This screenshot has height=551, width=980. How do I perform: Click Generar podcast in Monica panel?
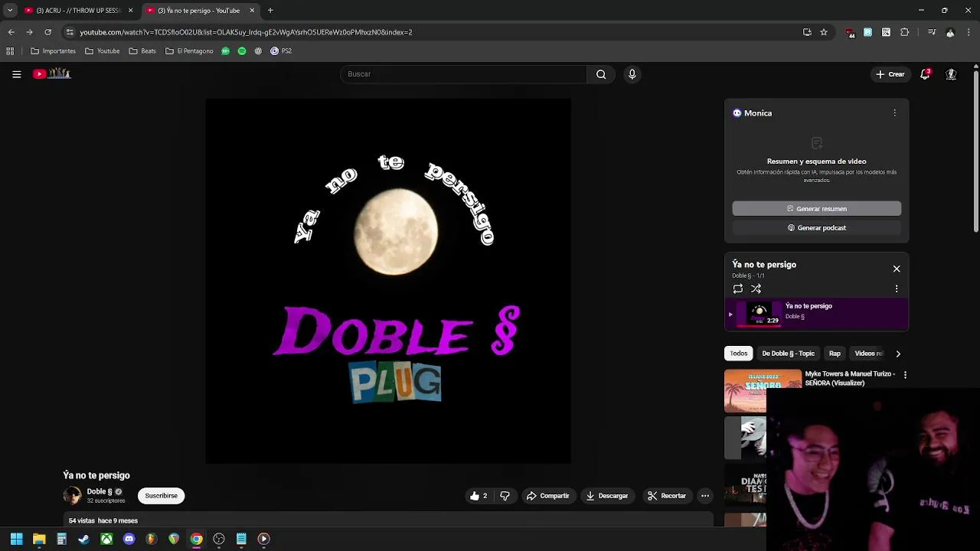coord(816,228)
